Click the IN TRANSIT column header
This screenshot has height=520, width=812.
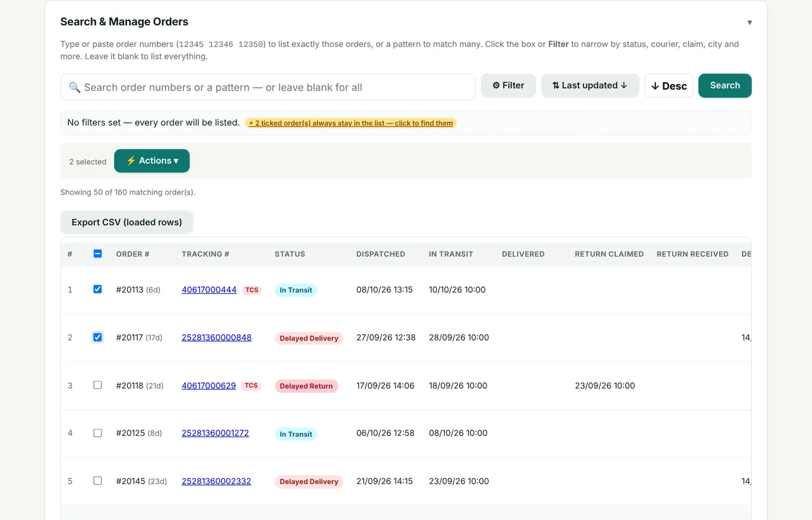[x=451, y=254]
